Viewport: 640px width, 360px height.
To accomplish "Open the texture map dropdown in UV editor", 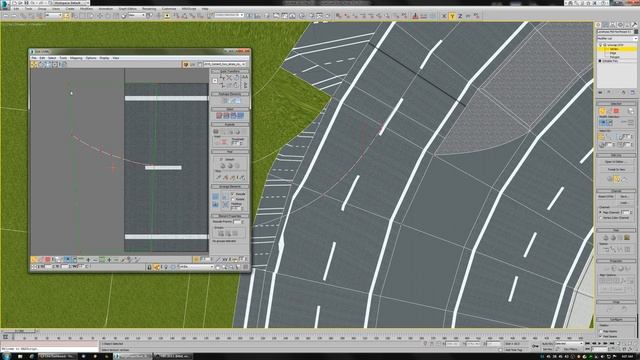I will coord(225,64).
